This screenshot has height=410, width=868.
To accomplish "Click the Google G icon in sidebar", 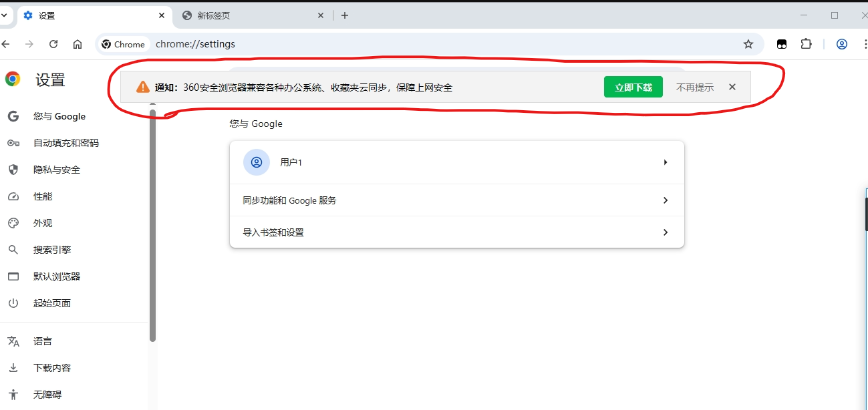I will tap(13, 116).
